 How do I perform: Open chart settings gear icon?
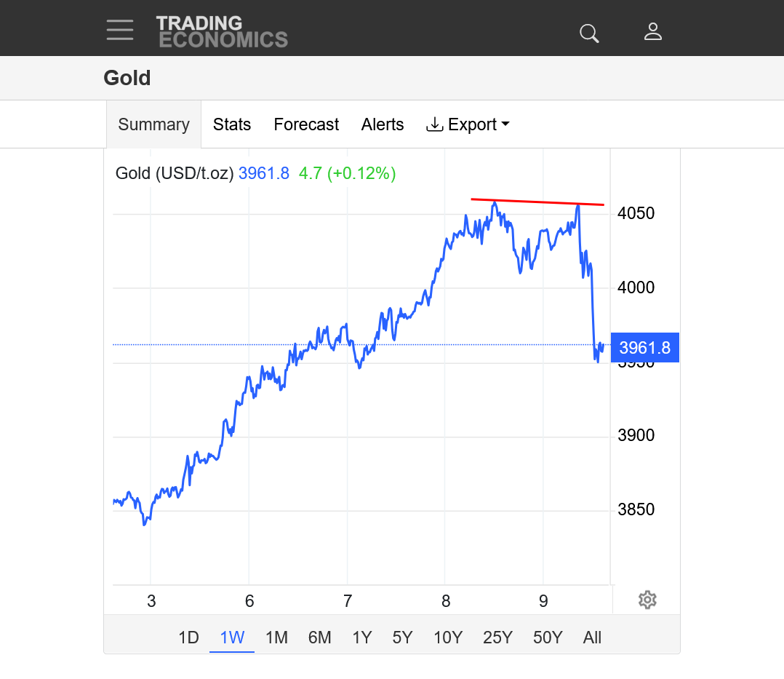(647, 600)
